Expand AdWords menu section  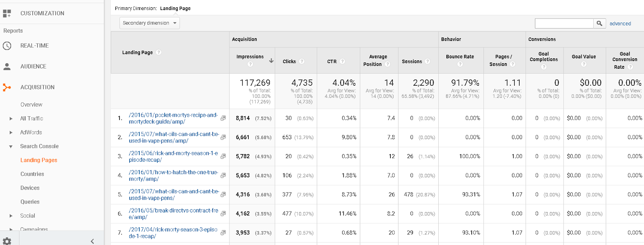click(x=11, y=132)
